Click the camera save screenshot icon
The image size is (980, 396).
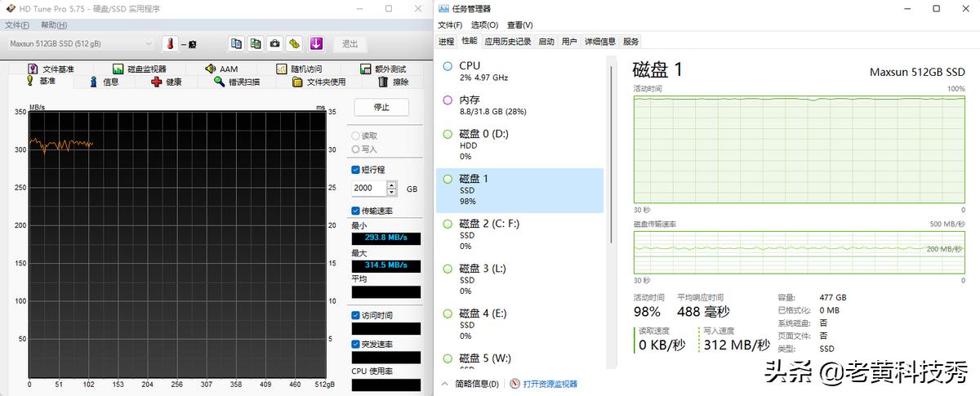[275, 43]
